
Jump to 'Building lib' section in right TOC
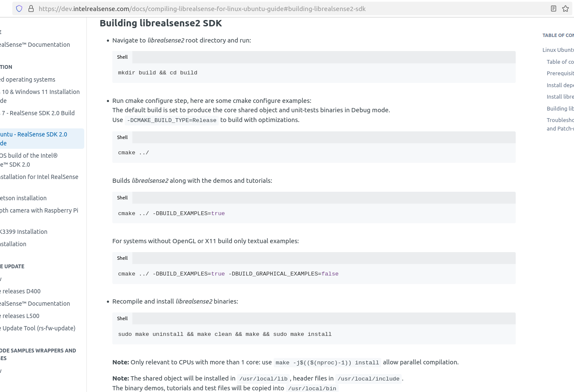click(x=560, y=109)
